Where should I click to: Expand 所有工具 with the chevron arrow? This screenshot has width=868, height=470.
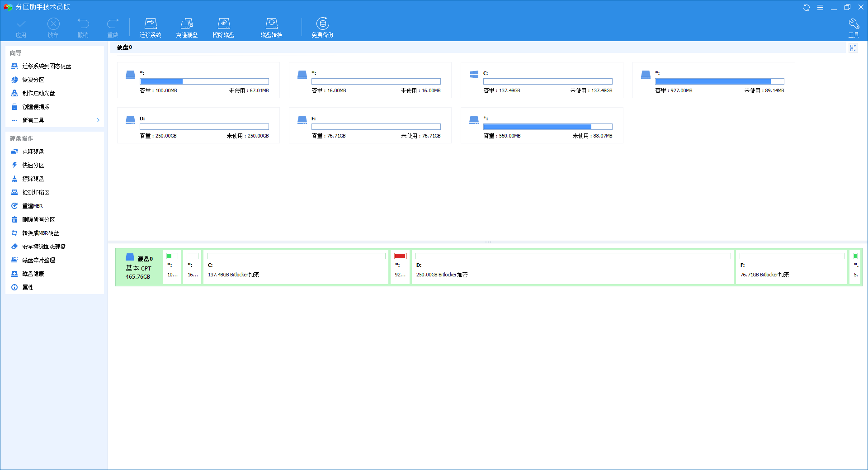pyautogui.click(x=98, y=120)
